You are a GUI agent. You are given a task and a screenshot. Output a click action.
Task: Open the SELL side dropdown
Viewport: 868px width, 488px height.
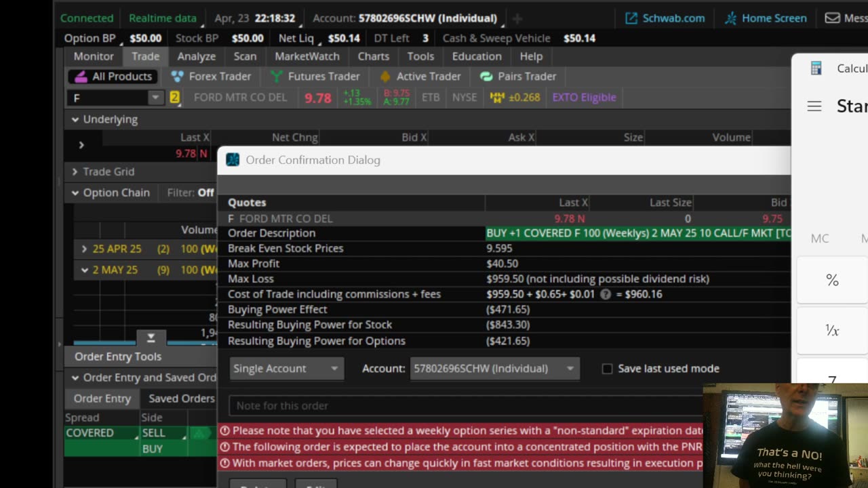coord(163,432)
